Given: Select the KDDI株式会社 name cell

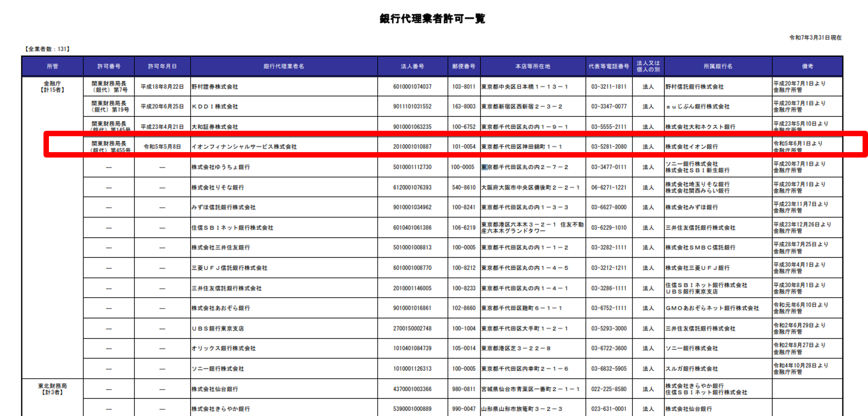Looking at the screenshot, I should point(215,107).
